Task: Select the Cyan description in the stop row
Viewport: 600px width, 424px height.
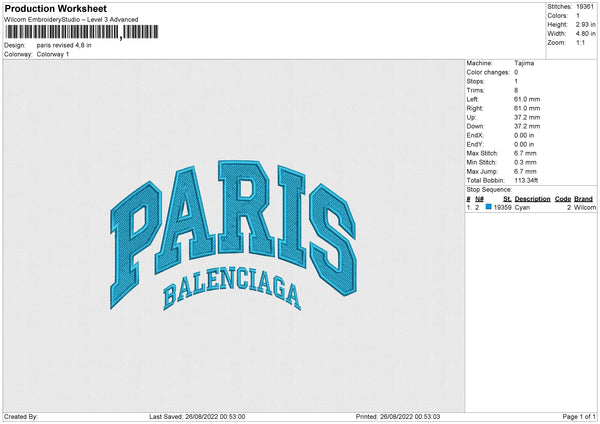Action: (523, 208)
